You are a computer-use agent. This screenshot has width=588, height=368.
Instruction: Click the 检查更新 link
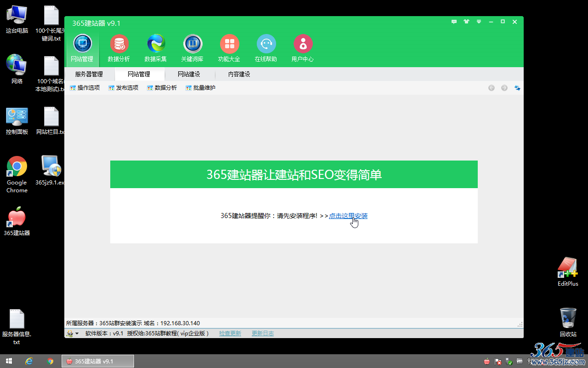tap(230, 333)
